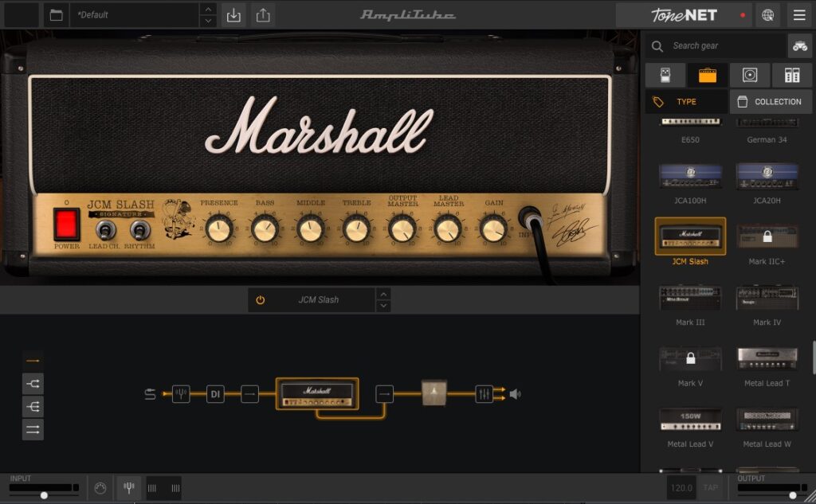
Task: Select previous preset up arrow
Action: point(208,10)
